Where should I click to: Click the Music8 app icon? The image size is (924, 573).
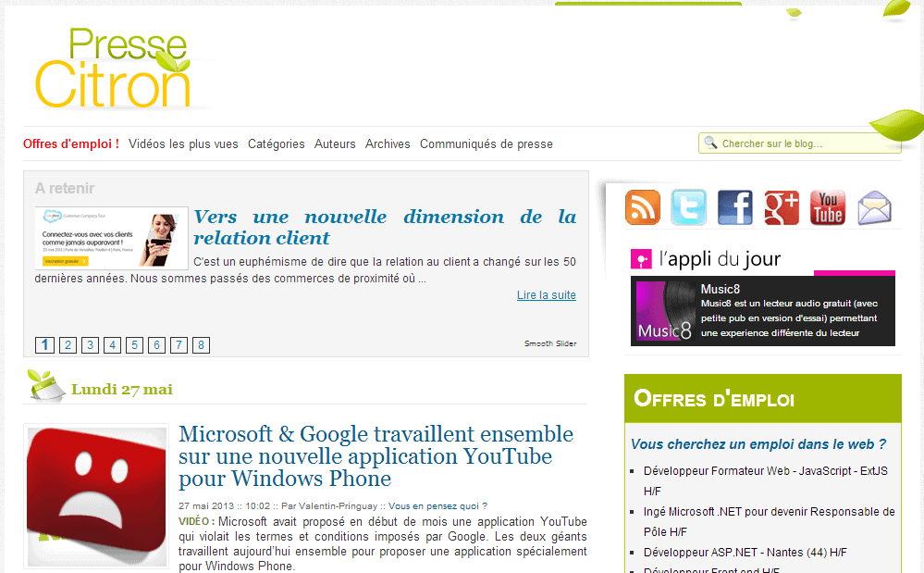(x=663, y=311)
